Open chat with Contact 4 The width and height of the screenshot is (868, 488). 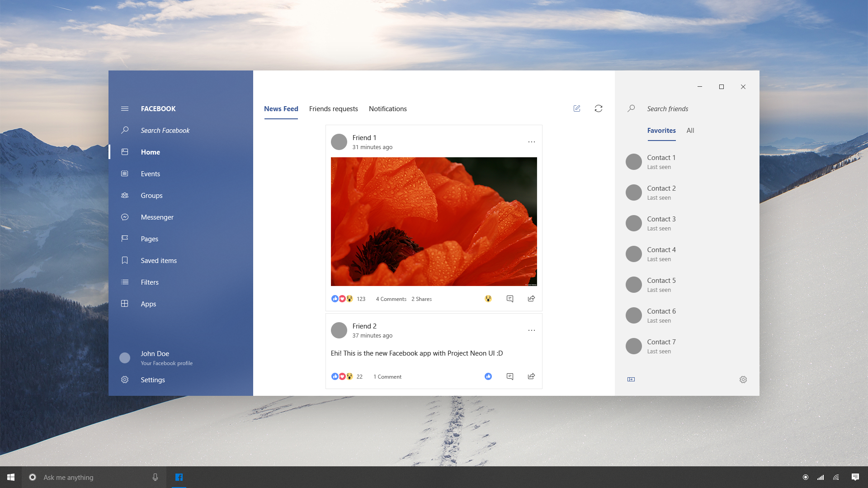[687, 254]
